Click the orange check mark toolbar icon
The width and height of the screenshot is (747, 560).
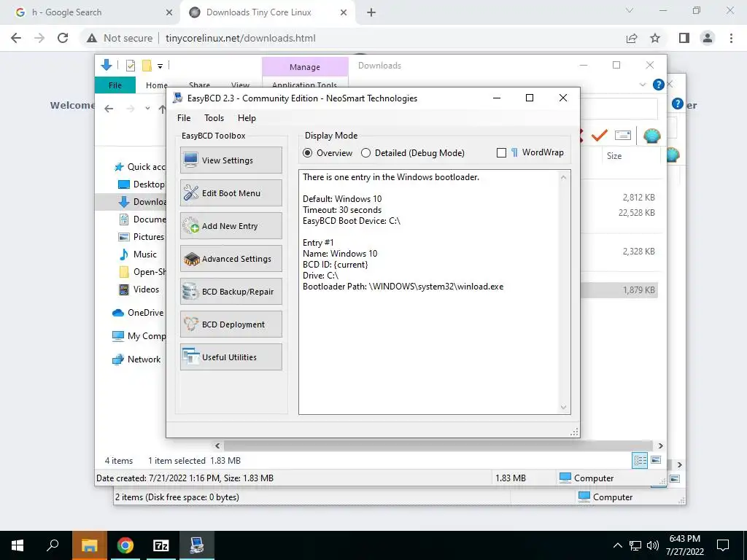(x=600, y=135)
